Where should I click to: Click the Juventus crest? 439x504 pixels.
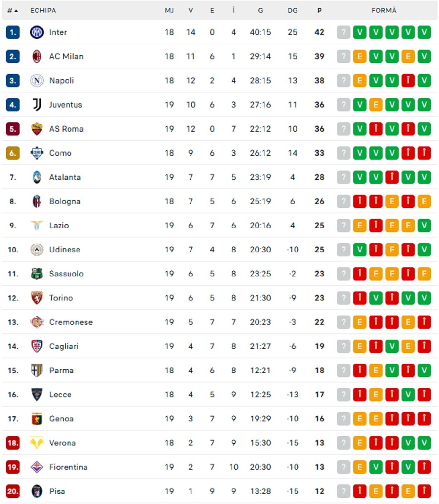click(37, 104)
